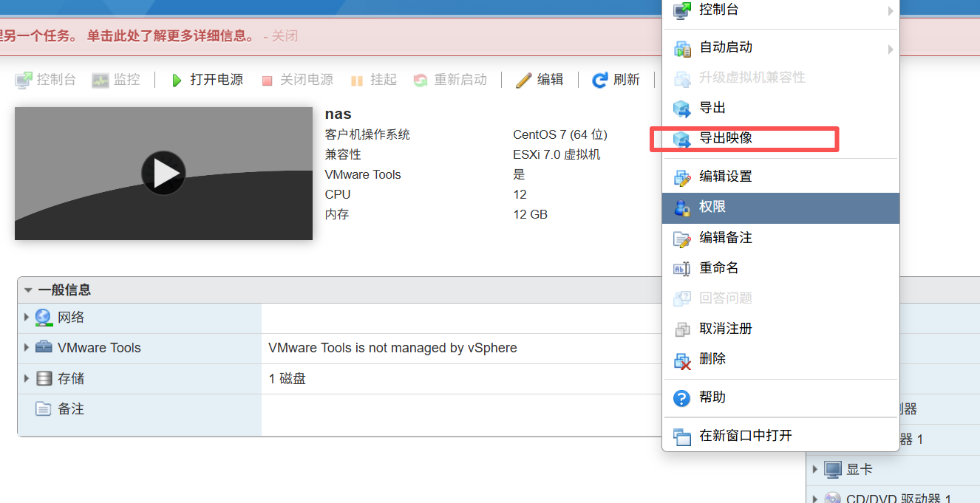Click the notes page icon
Viewport: 980px width, 503px height.
[x=44, y=408]
